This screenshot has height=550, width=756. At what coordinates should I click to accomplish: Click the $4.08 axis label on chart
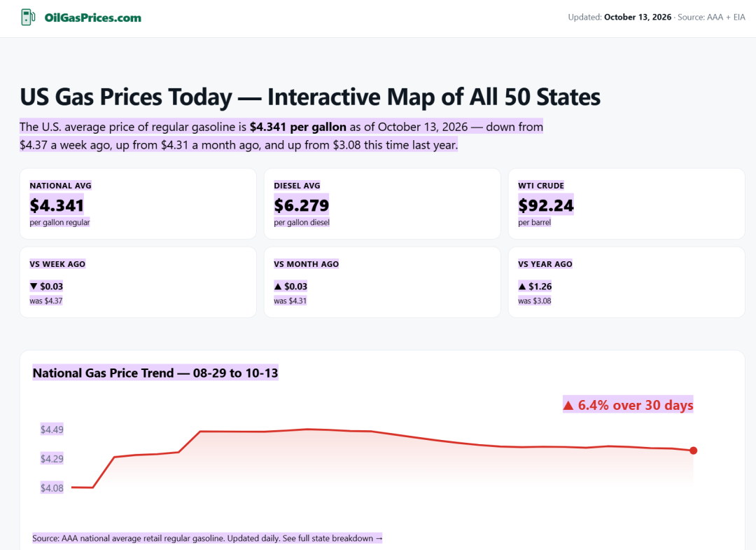(x=52, y=488)
